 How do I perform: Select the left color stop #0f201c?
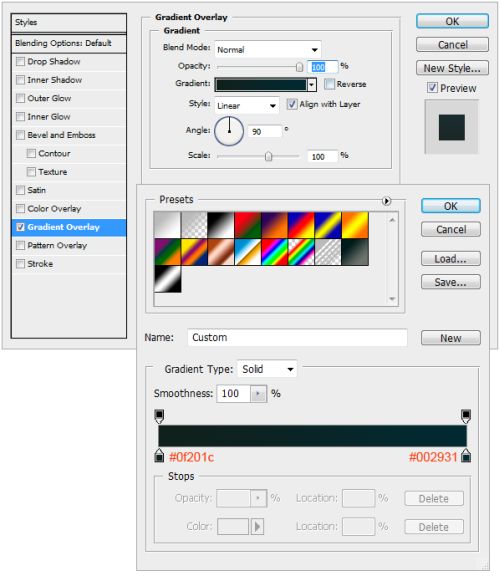(x=159, y=455)
